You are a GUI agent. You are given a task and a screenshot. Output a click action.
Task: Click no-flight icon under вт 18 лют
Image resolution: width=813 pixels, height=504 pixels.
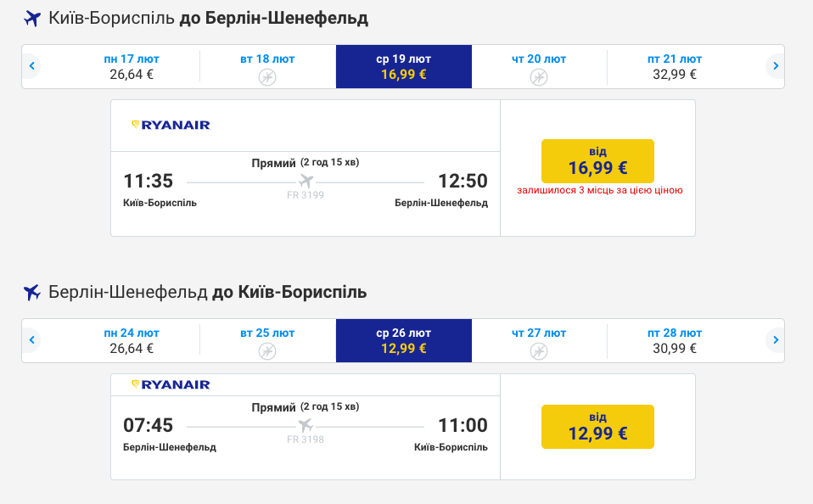pos(267,77)
